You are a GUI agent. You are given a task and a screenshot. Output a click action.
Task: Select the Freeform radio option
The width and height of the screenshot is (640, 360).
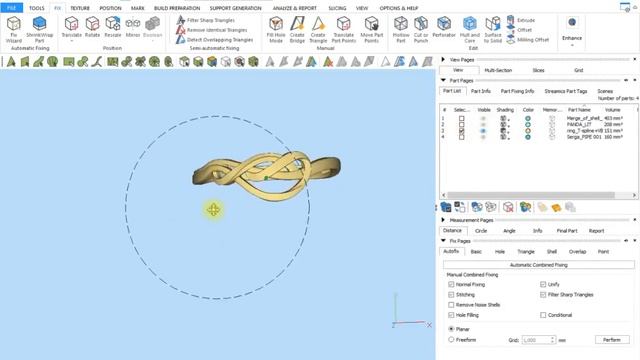tap(451, 339)
